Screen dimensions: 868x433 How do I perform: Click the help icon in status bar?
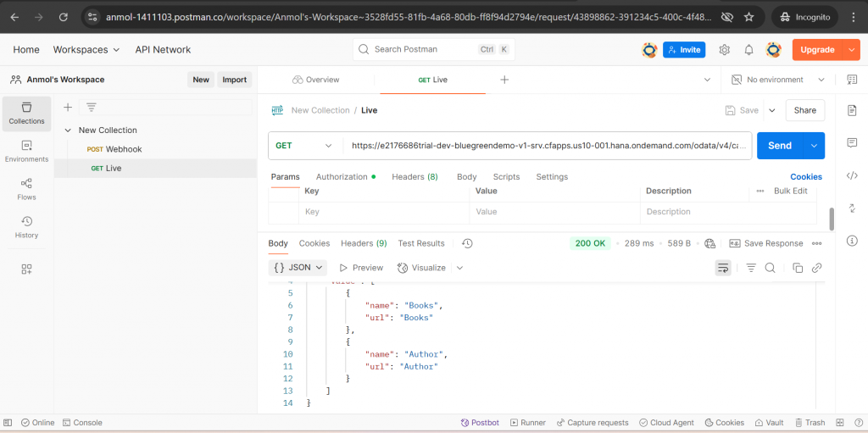(x=857, y=423)
